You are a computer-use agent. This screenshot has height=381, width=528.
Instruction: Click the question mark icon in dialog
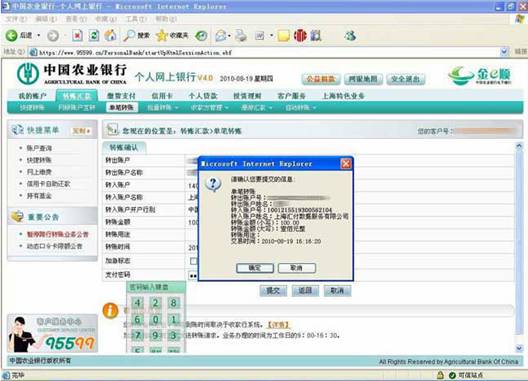pyautogui.click(x=213, y=184)
